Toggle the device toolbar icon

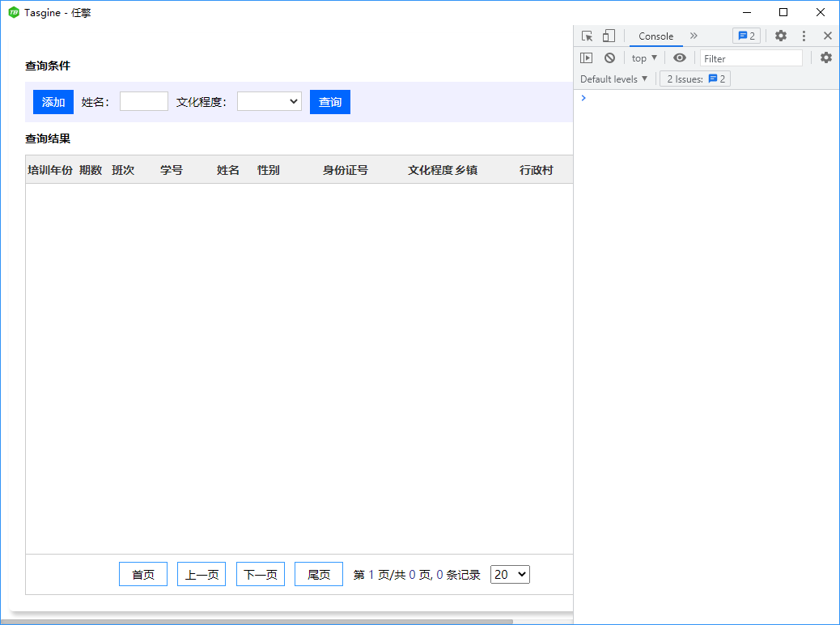pyautogui.click(x=609, y=36)
